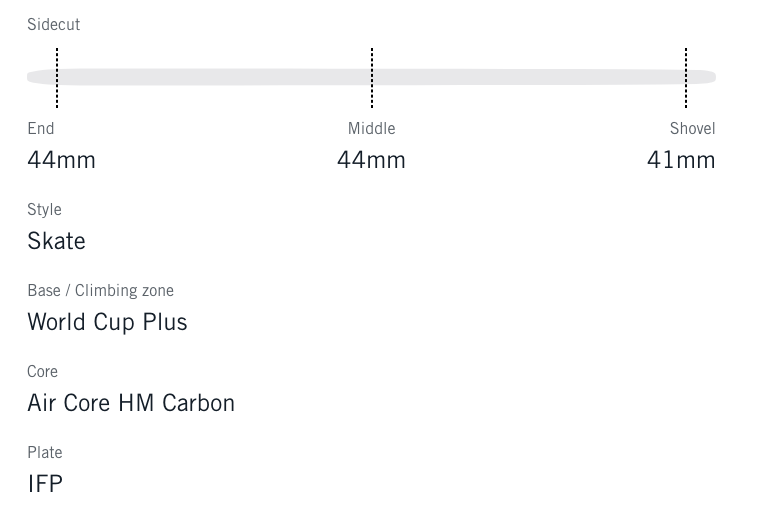Click the 44mm value under Middle
The width and height of the screenshot is (764, 532).
pyautogui.click(x=371, y=160)
